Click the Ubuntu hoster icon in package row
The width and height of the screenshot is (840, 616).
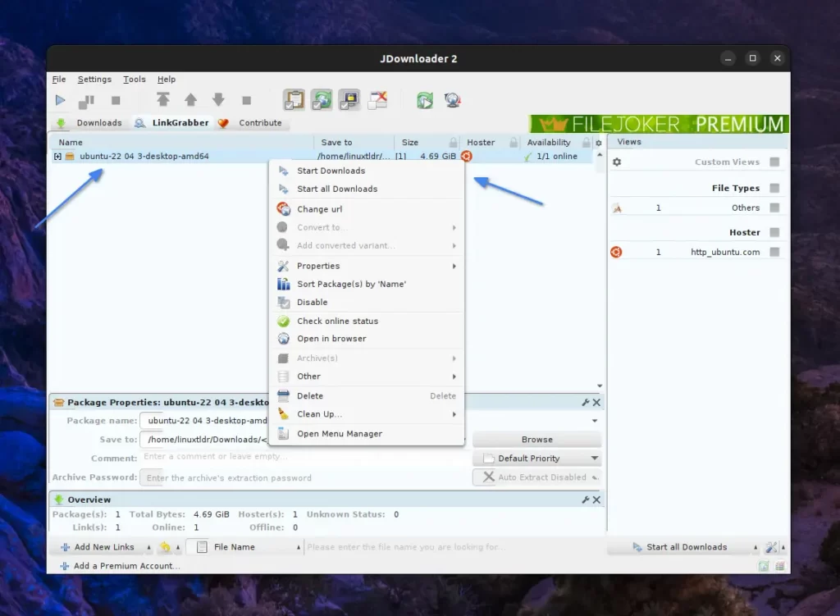click(x=467, y=157)
